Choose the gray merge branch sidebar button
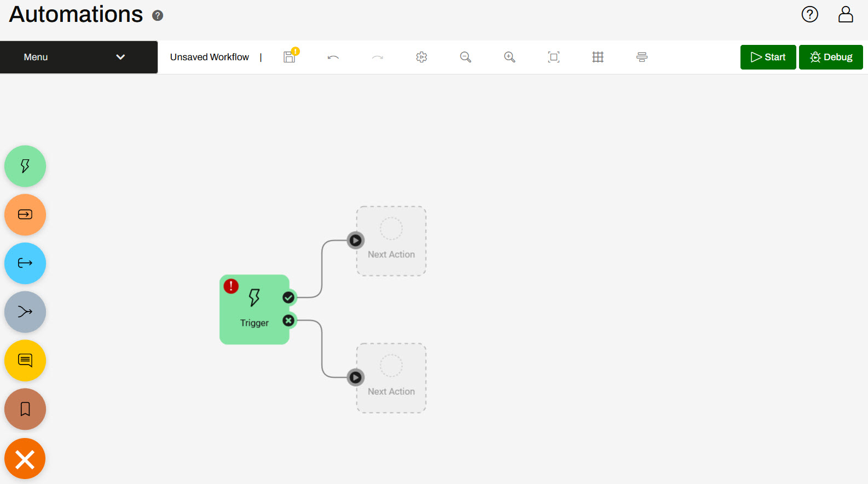868x484 pixels. point(25,312)
